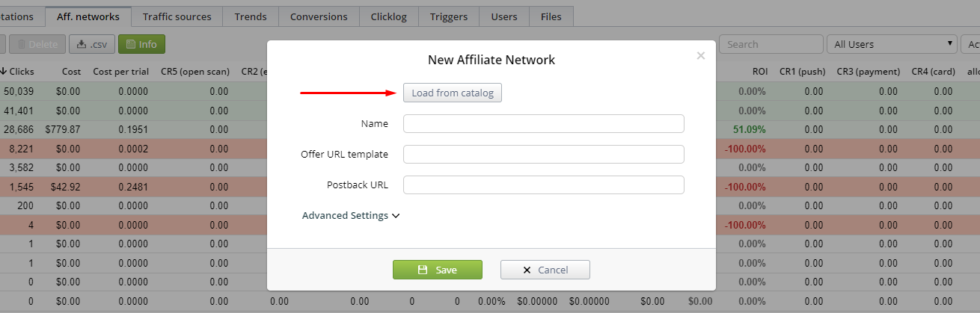Close the New Affiliate Network dialog
This screenshot has width=980, height=313.
701,55
